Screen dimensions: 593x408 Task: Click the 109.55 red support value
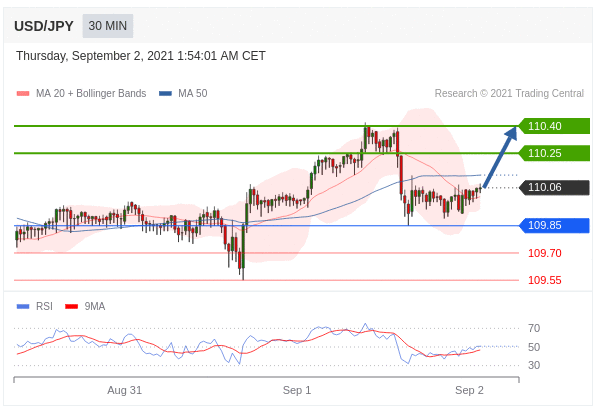(545, 280)
